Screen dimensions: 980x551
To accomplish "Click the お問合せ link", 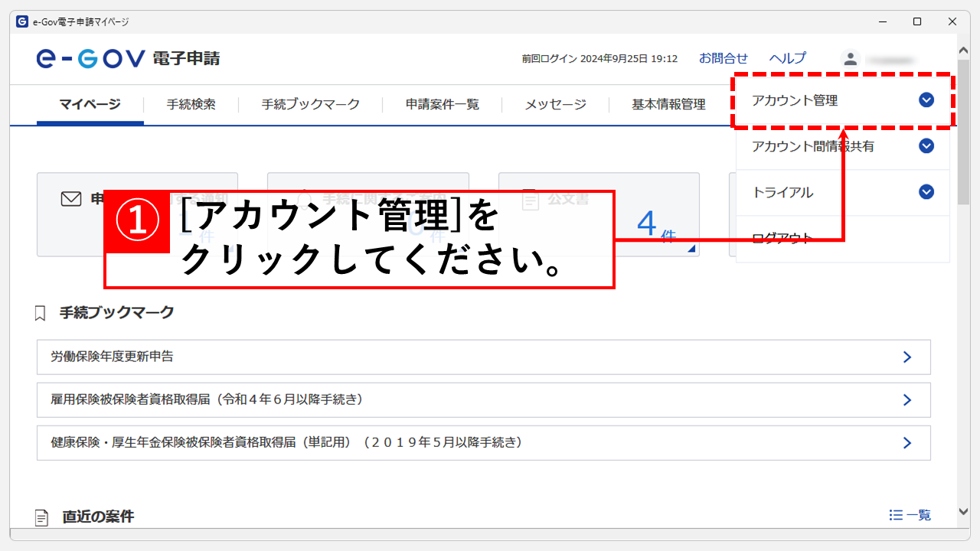I will point(723,58).
